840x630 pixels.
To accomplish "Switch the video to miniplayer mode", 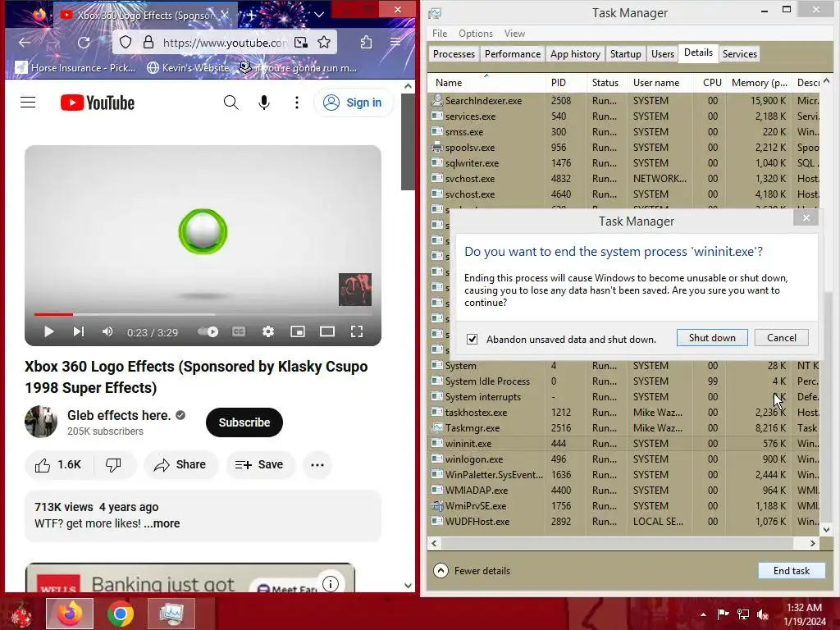I will coord(297,331).
